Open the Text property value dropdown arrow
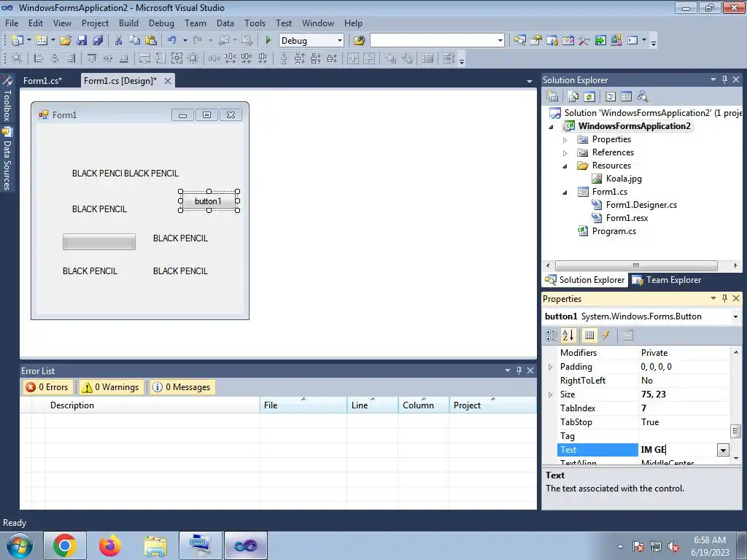Image resolution: width=747 pixels, height=560 pixels. point(723,450)
